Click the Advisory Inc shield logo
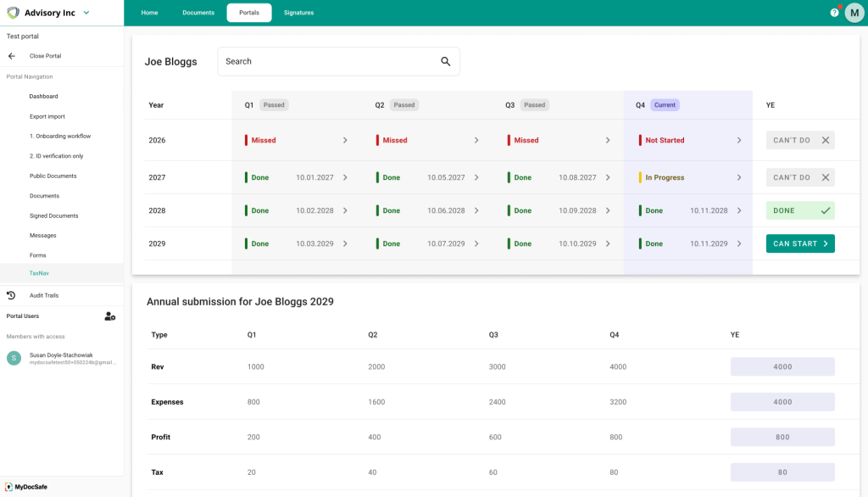Image resolution: width=868 pixels, height=497 pixels. 13,13
